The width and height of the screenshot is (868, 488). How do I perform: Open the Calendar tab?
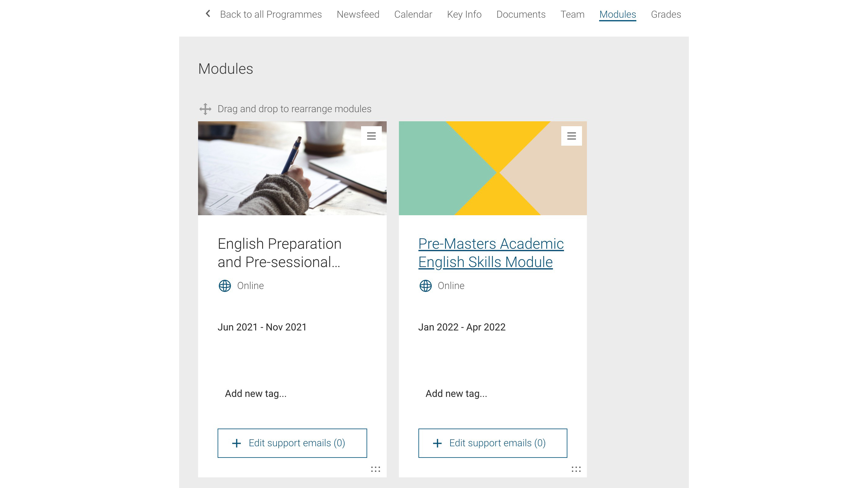pyautogui.click(x=413, y=14)
